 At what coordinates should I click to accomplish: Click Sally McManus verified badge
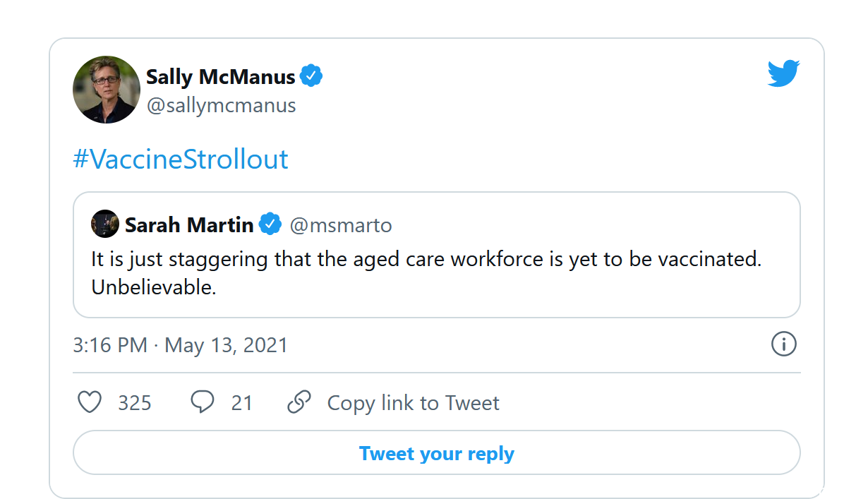click(x=311, y=76)
